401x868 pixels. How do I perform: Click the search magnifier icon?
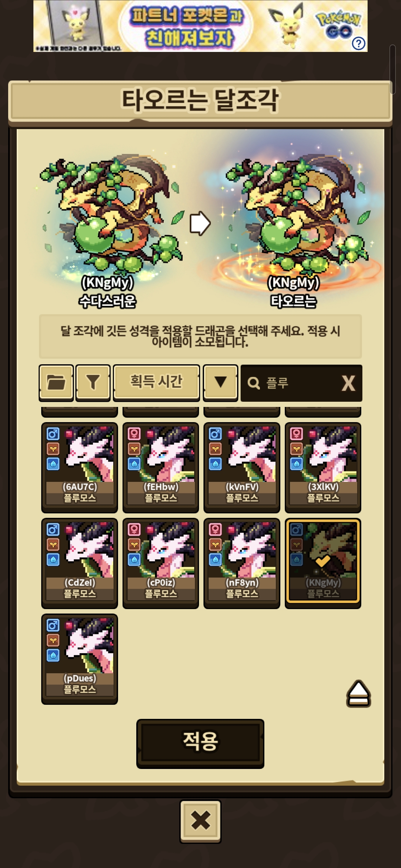(x=254, y=383)
